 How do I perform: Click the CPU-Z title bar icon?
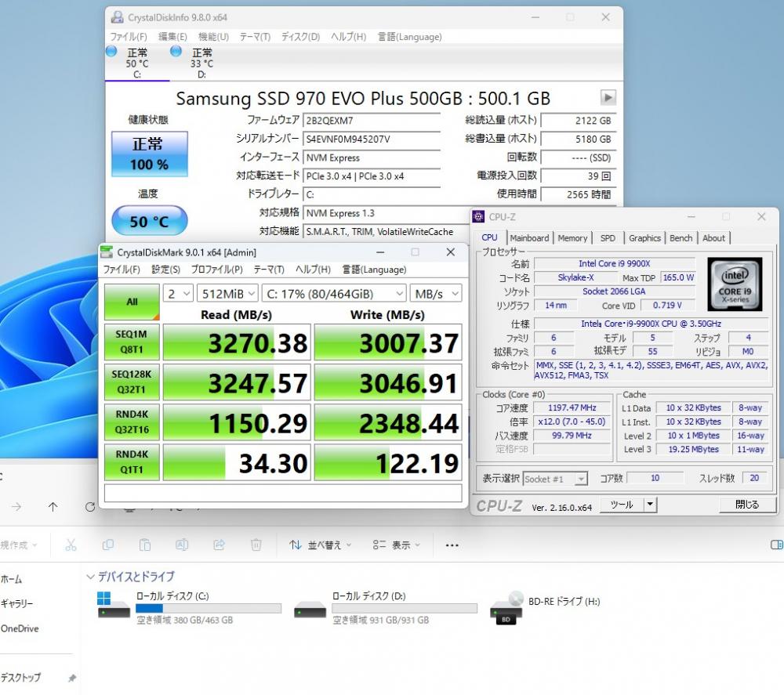tap(478, 216)
